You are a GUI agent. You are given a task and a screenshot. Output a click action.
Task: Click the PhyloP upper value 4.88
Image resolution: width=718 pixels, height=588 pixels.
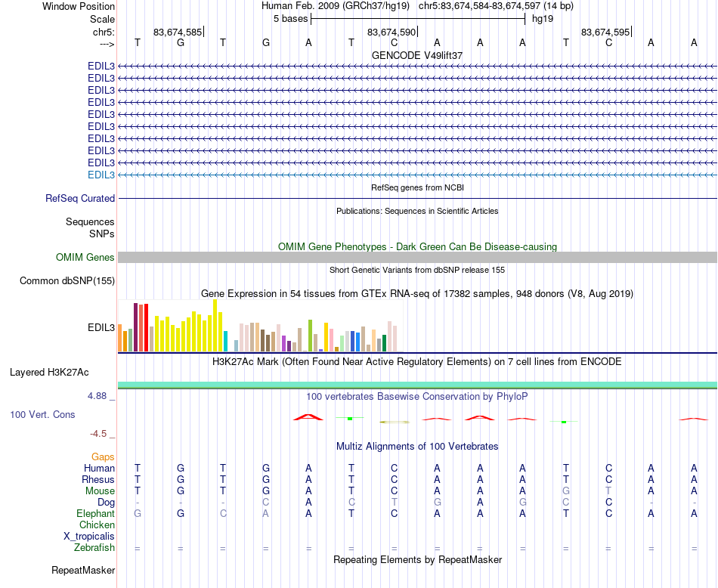pos(97,396)
